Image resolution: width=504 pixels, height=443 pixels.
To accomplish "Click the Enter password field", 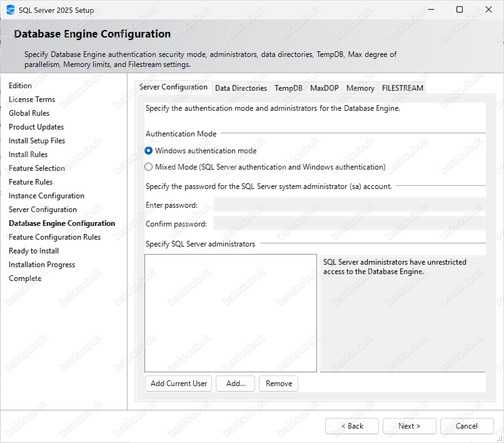I will click(349, 205).
